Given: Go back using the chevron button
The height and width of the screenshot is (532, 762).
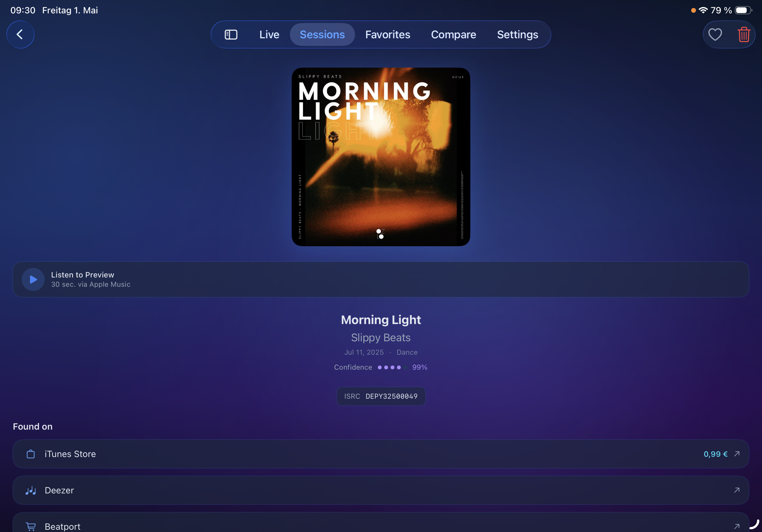Looking at the screenshot, I should (20, 34).
